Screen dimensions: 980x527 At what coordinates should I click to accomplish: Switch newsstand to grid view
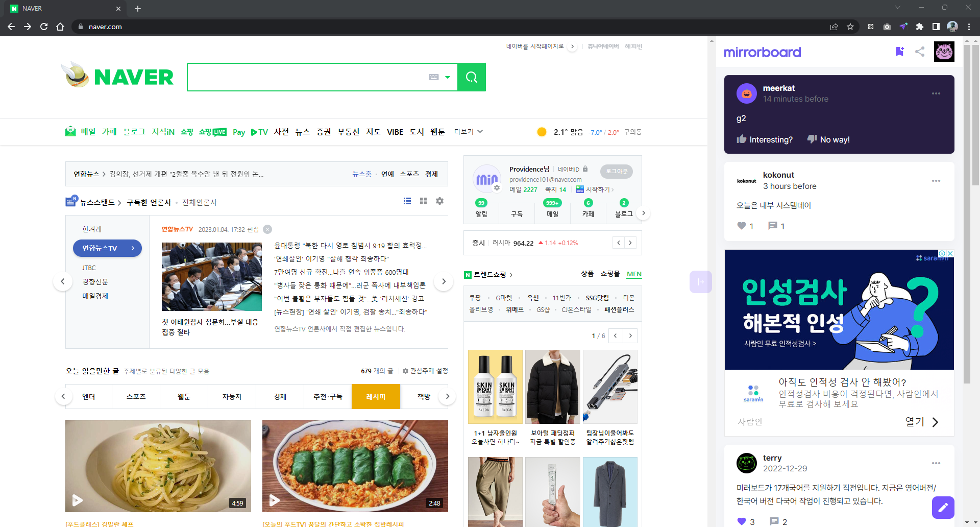(423, 201)
